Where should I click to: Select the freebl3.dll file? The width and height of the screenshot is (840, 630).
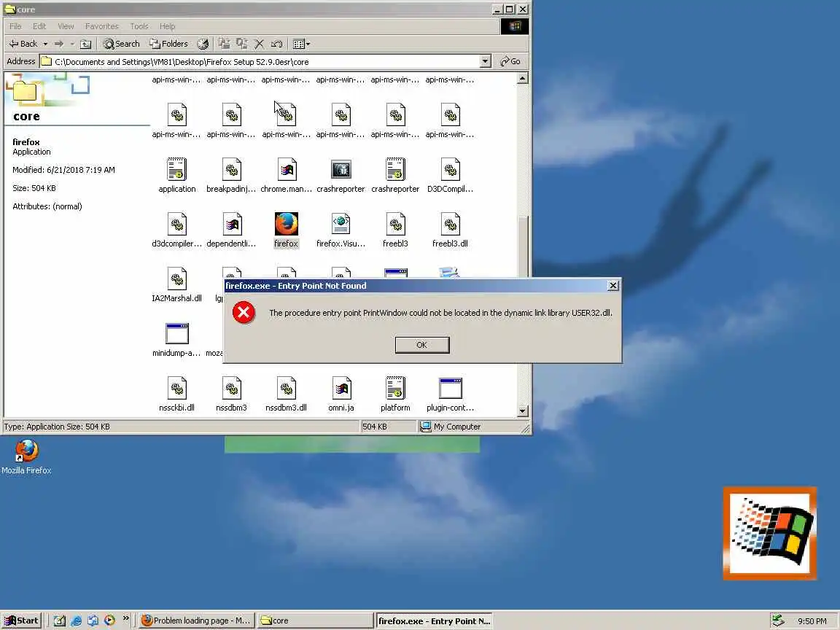click(450, 230)
